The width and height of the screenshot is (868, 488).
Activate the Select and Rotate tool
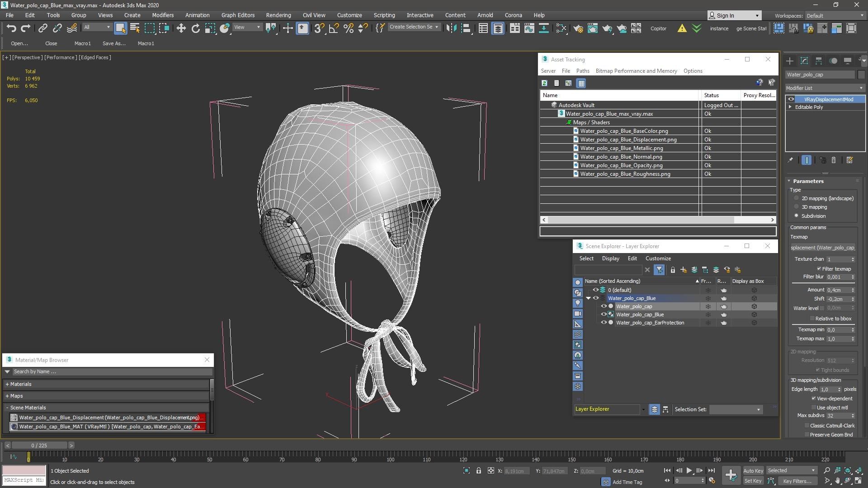195,28
